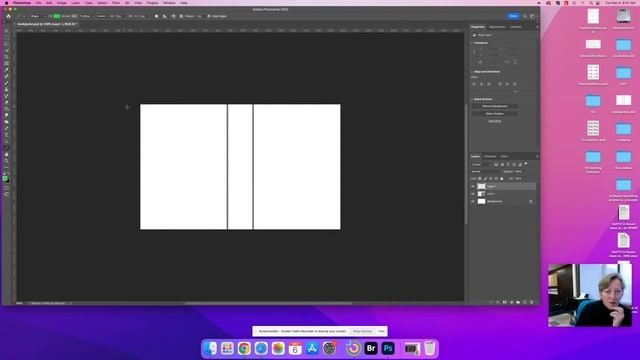The height and width of the screenshot is (360, 640).
Task: Toggle lock position
Action: coord(491,179)
